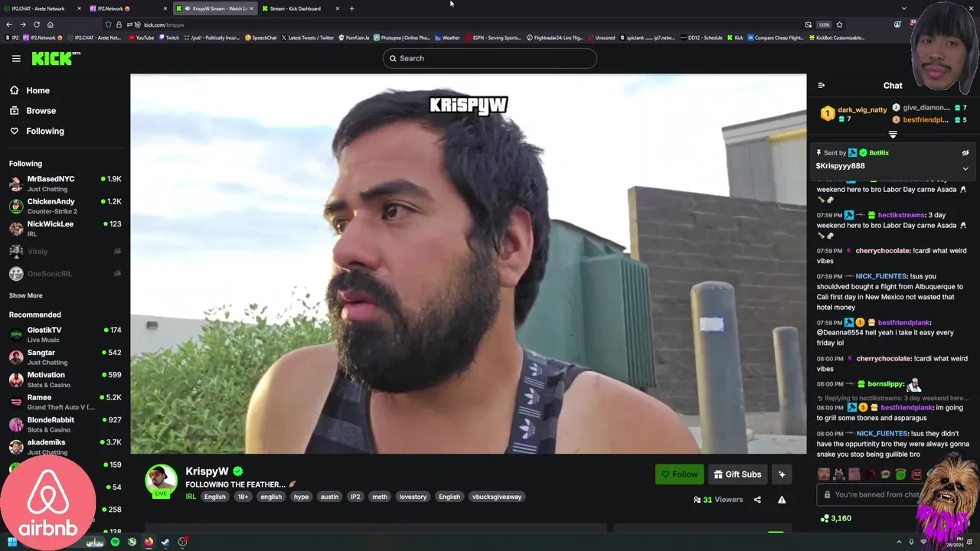The image size is (980, 551).
Task: Click the browser home button
Action: point(50,24)
